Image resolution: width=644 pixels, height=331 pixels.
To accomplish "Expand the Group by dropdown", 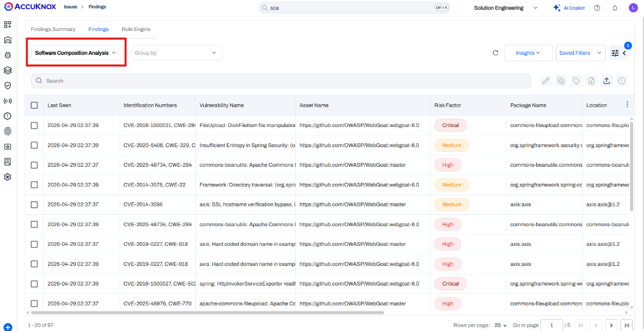I will (176, 53).
